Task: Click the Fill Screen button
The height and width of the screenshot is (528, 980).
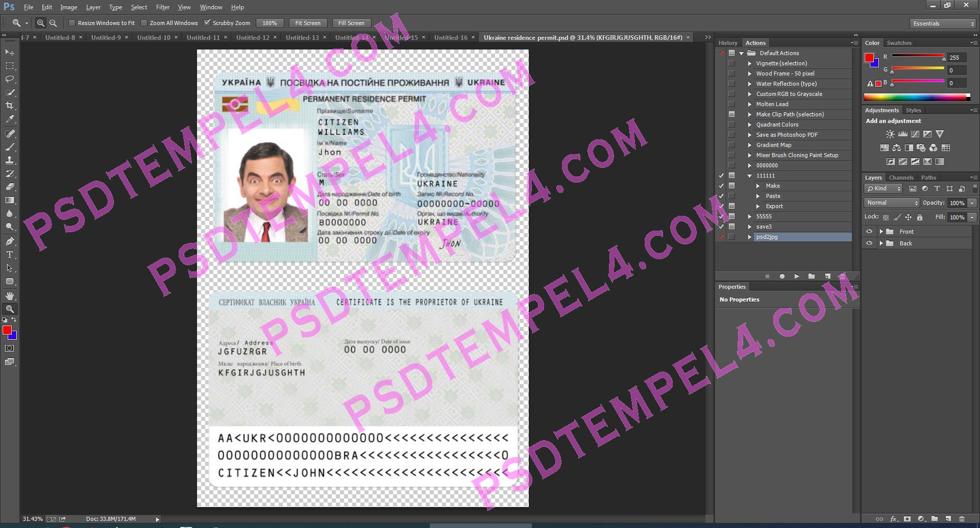Action: (x=351, y=23)
